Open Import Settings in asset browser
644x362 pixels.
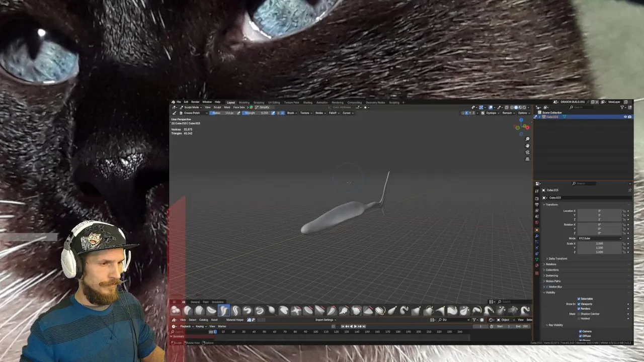click(326, 320)
